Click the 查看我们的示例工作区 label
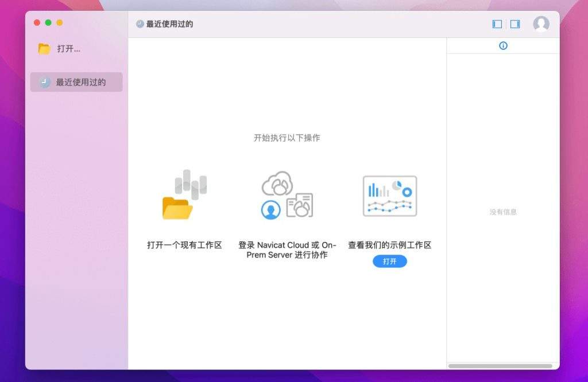Screen dimensions: 588x382 tap(390, 245)
